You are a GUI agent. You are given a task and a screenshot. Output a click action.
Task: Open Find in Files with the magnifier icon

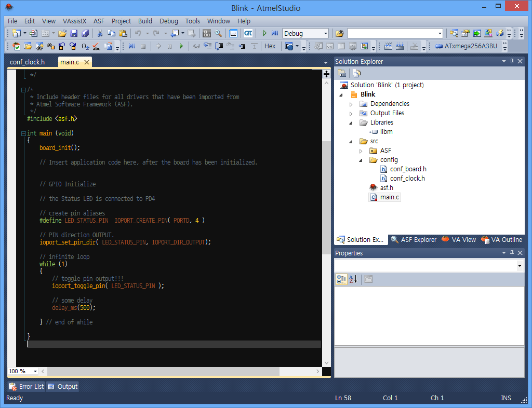click(218, 33)
